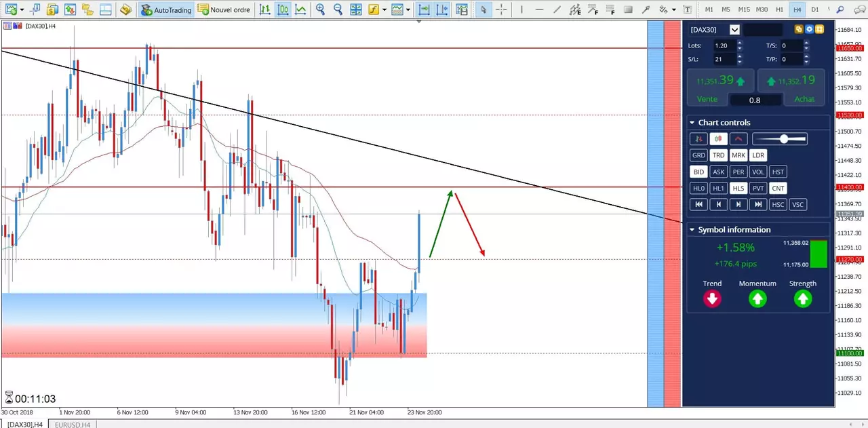Image resolution: width=868 pixels, height=428 pixels.
Task: Open the DAX30 symbol dropdown
Action: point(734,29)
